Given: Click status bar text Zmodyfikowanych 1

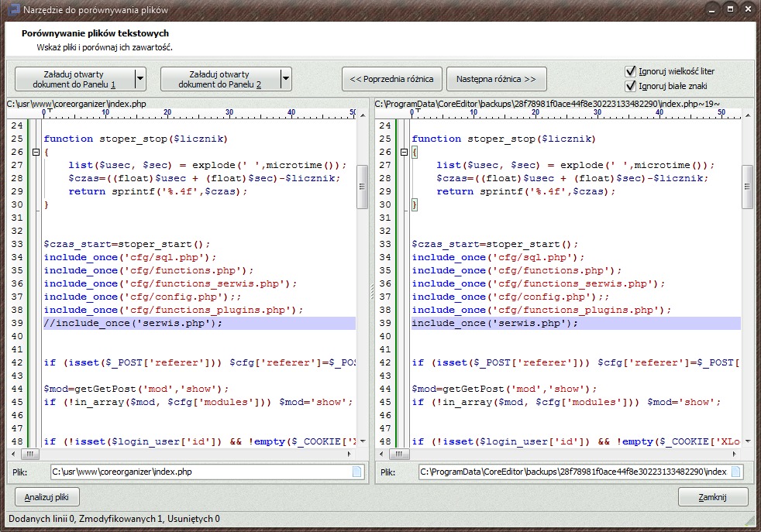Looking at the screenshot, I should click(122, 519).
